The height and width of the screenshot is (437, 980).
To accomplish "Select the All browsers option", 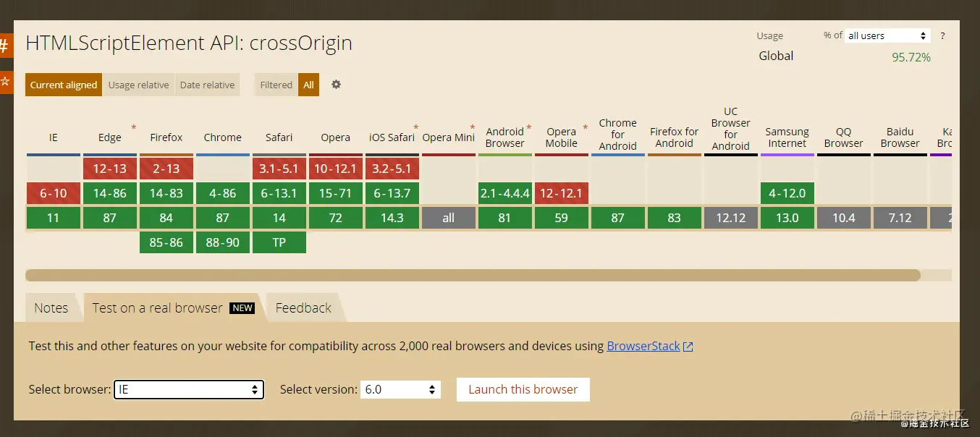I will click(308, 85).
